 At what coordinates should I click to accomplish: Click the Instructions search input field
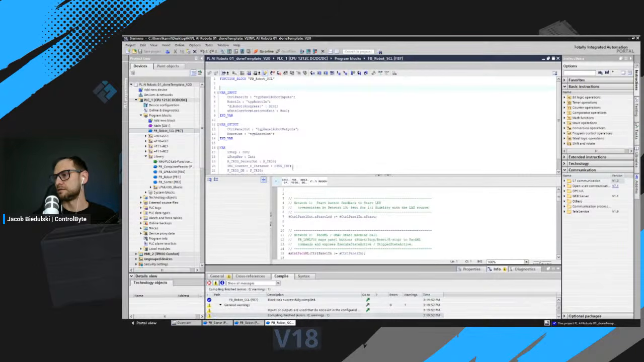click(579, 73)
